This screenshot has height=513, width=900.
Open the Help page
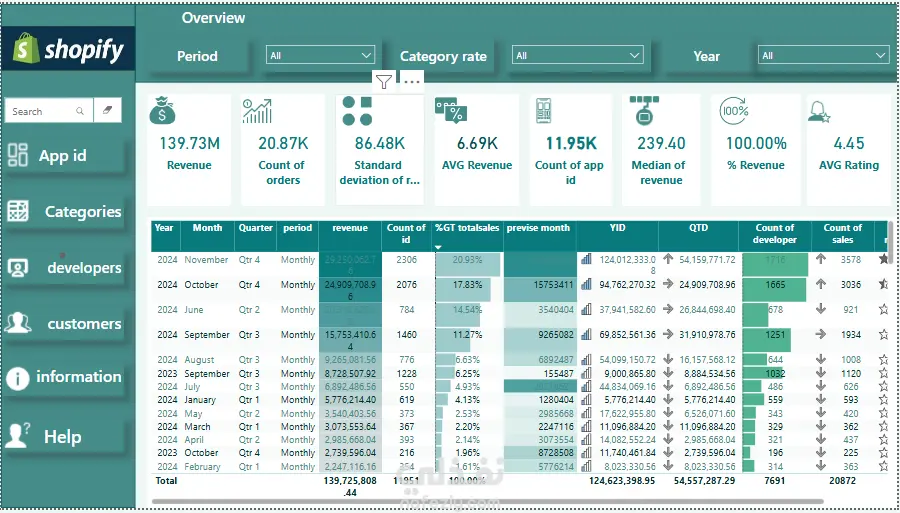tap(64, 437)
